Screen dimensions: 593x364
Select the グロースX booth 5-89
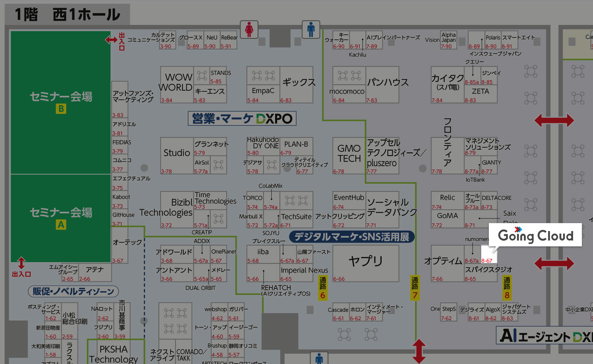(x=196, y=40)
